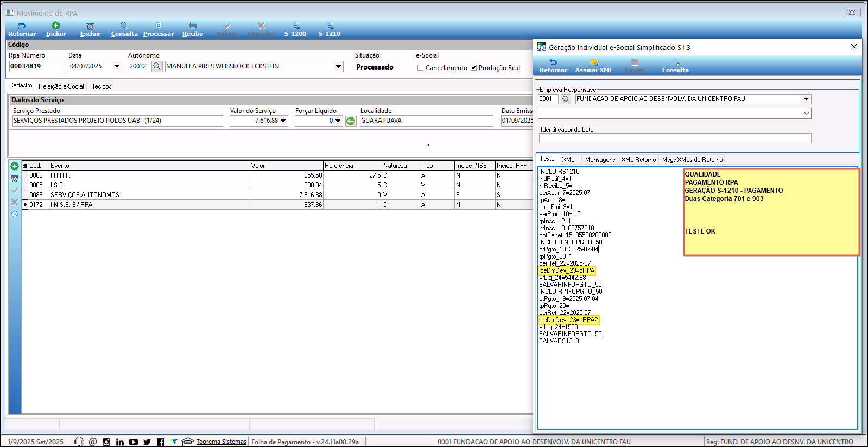The image size is (868, 447).
Task: Expand the empty dropdown below Empresa Responsável
Action: pyautogui.click(x=806, y=113)
